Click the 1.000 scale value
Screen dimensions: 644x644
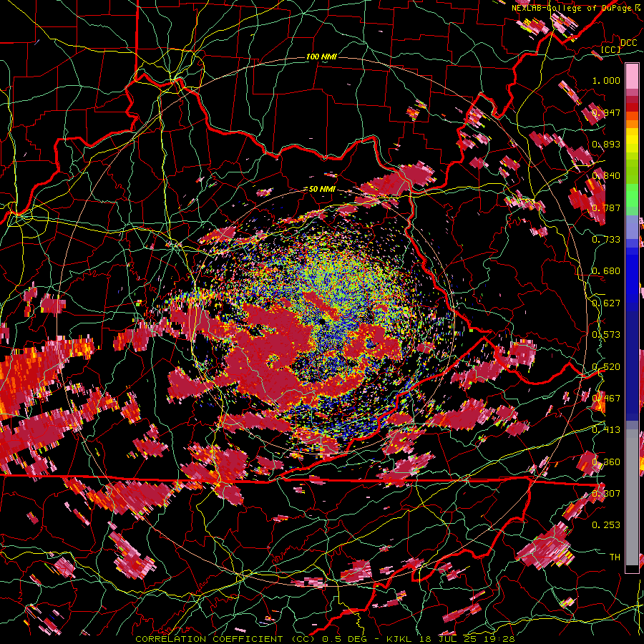tap(606, 80)
